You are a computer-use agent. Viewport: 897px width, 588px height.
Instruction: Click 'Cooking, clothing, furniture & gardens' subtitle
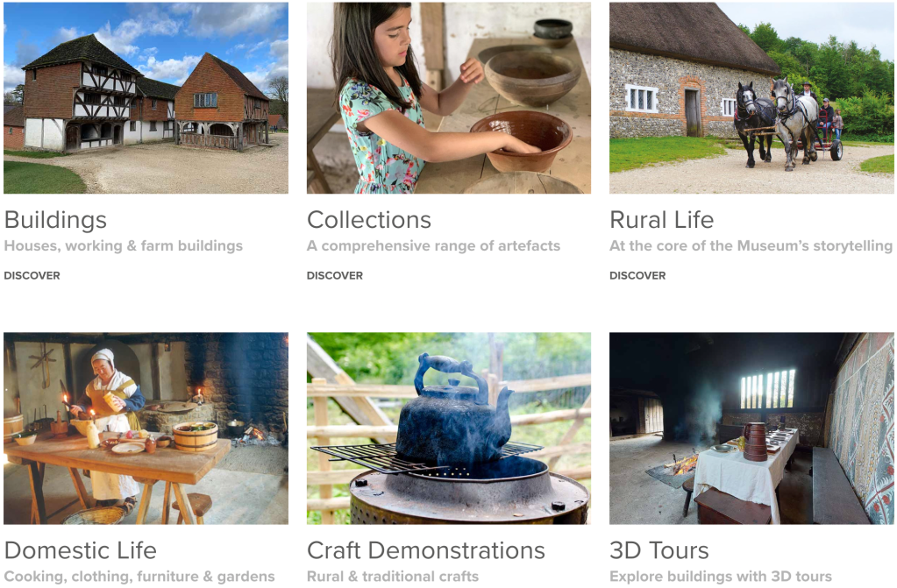click(139, 577)
